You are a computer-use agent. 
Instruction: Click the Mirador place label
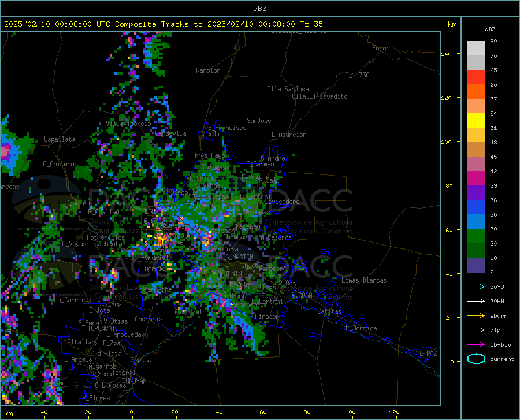tap(267, 317)
